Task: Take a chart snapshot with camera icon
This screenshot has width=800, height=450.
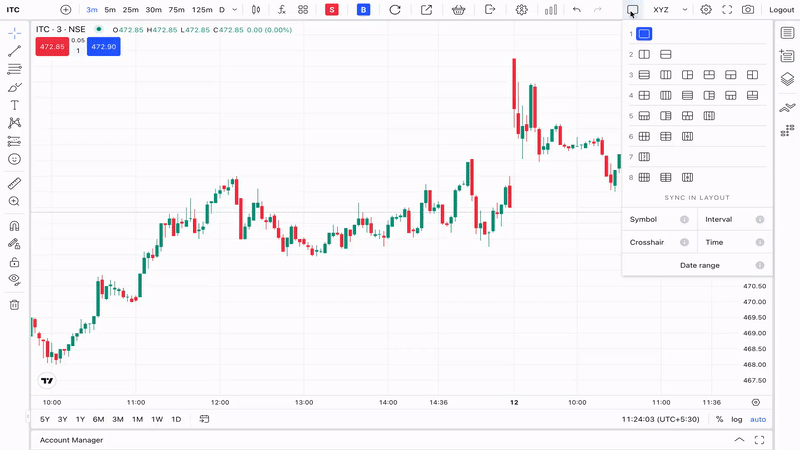Action: point(748,10)
